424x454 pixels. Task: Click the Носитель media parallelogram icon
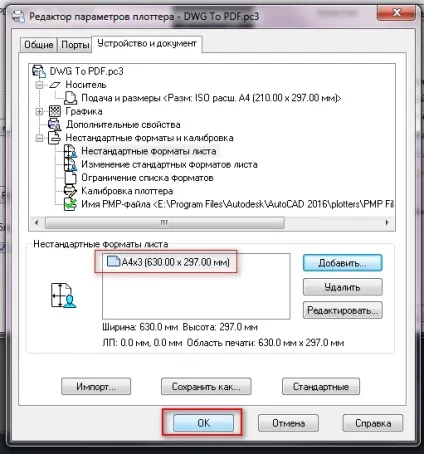[55, 85]
